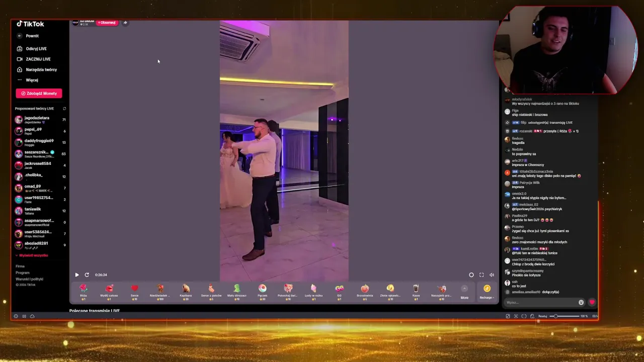Image resolution: width=644 pixels, height=362 pixels.
Task: Click the Zdobądź Monety button
Action: (39, 94)
